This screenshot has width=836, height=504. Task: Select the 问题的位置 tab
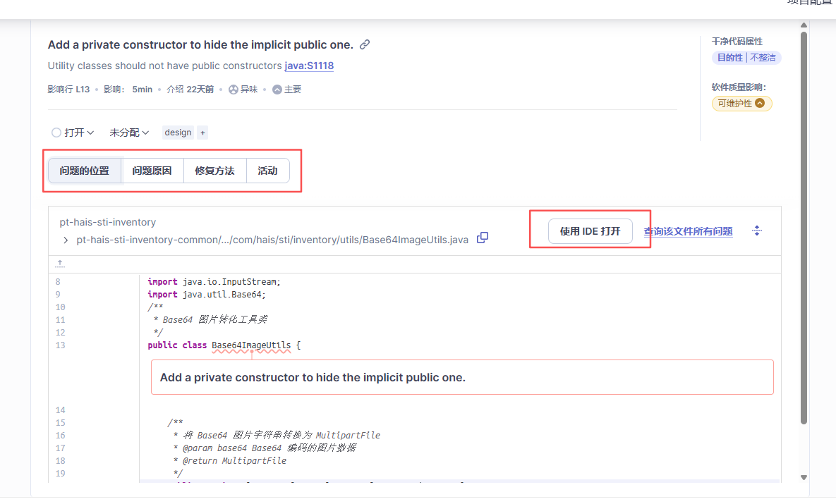click(84, 171)
